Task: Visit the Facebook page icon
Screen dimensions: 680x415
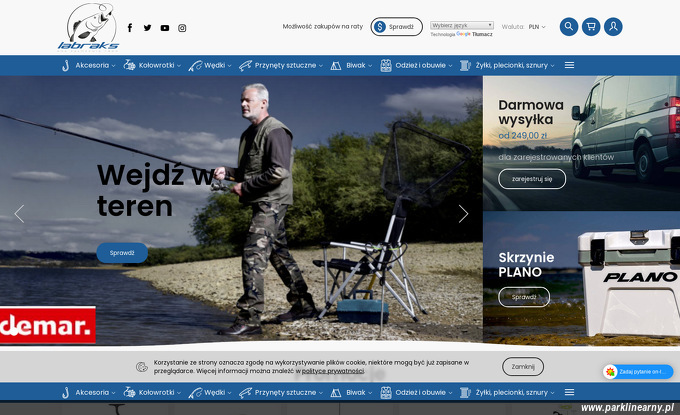Action: [x=130, y=28]
